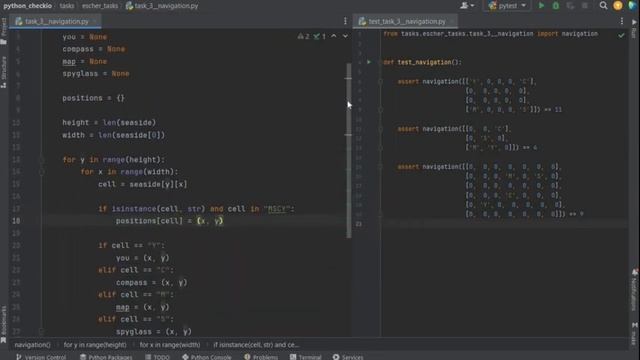Click escher_tasks folder in navigation bar

pyautogui.click(x=100, y=6)
